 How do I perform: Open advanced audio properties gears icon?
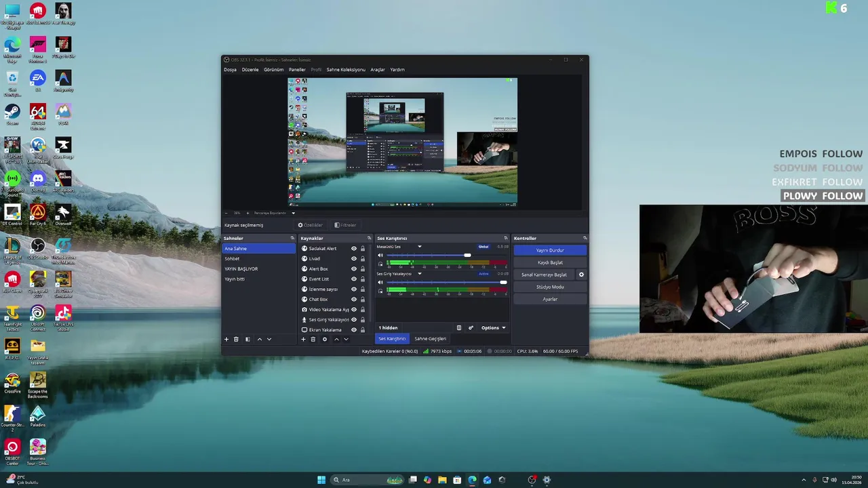point(471,328)
